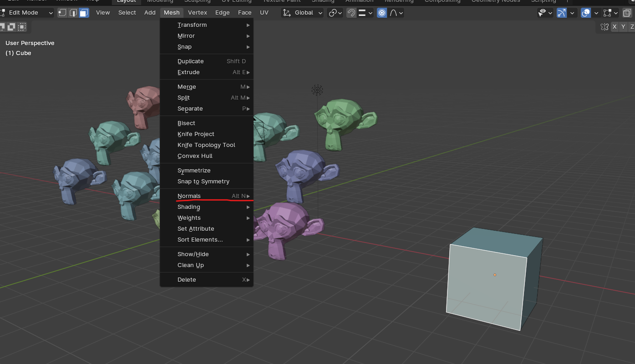Expand Delete submenu
Image resolution: width=635 pixels, height=364 pixels.
[207, 280]
